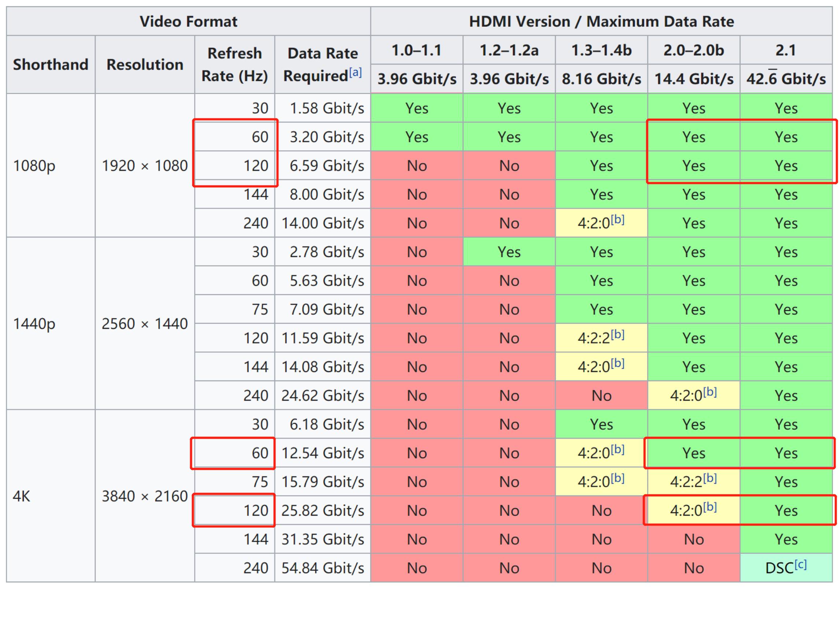Image resolution: width=840 pixels, height=630 pixels.
Task: Click the [a] footnote link in Data Rate Required
Action: click(355, 72)
